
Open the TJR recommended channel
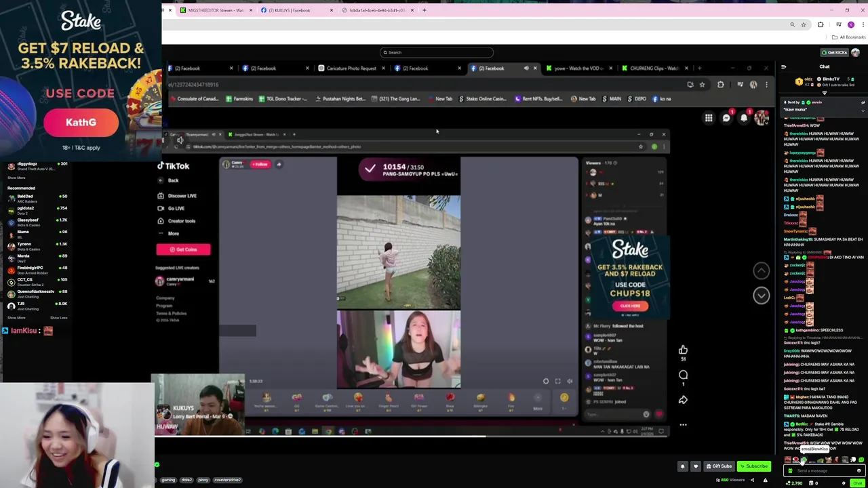click(37, 305)
